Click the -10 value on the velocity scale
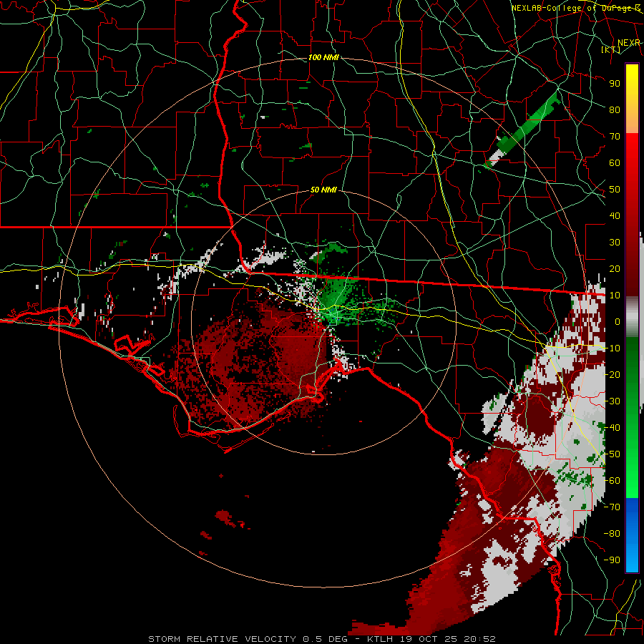 click(x=612, y=348)
